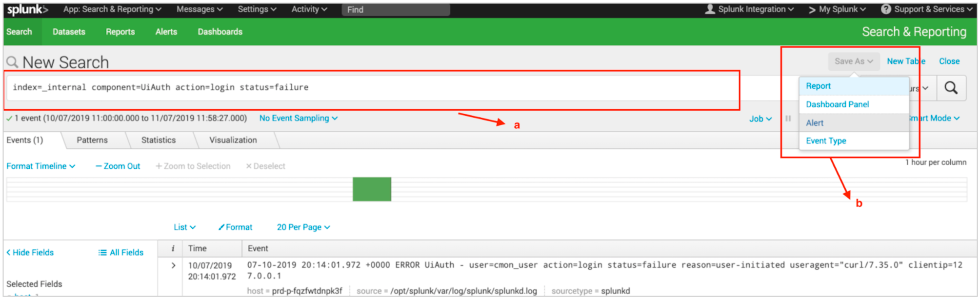Switch to the Events (1) tab
Image resolution: width=980 pixels, height=299 pixels.
pos(25,140)
